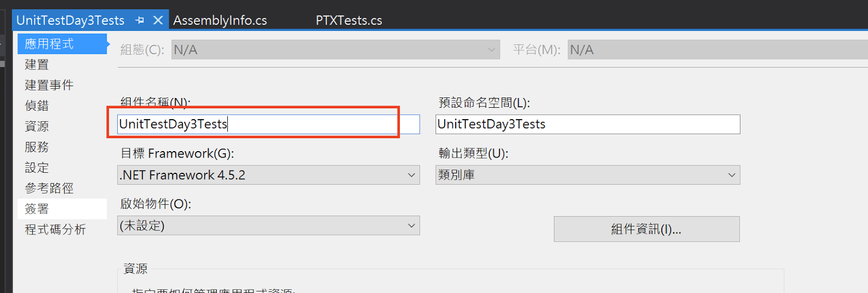Click the 服務 sidebar entry
Image resolution: width=868 pixels, height=293 pixels.
click(x=37, y=147)
